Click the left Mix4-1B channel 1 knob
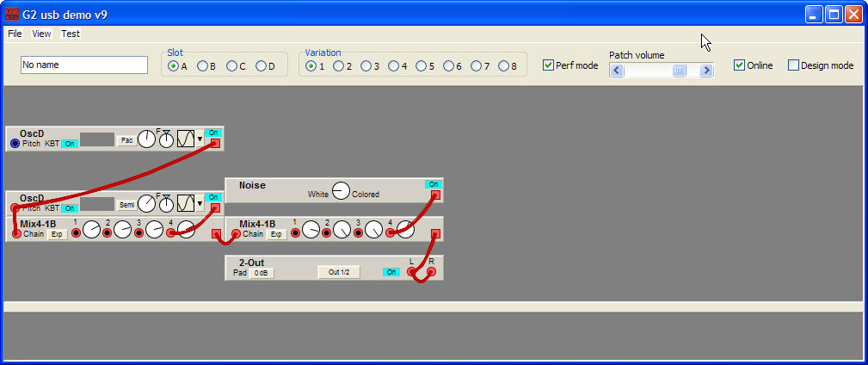The width and height of the screenshot is (868, 365). (92, 230)
